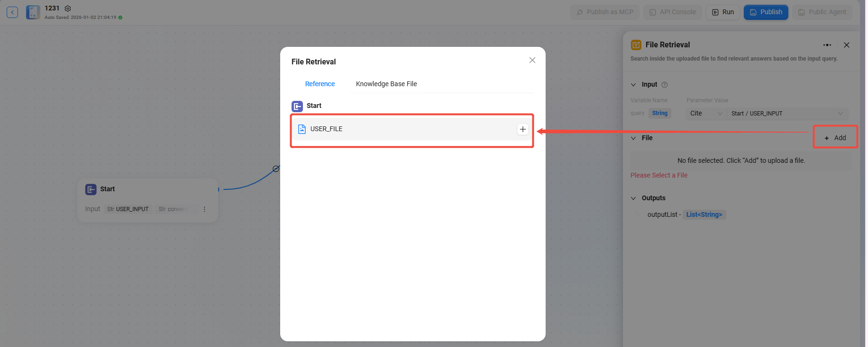This screenshot has height=347, width=868.
Task: Collapse the Input section
Action: click(633, 85)
